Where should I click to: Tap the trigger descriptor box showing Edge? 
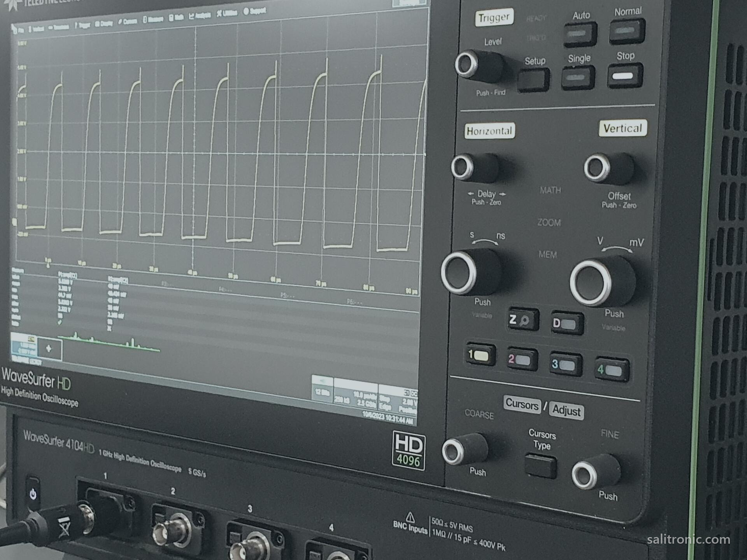398,400
